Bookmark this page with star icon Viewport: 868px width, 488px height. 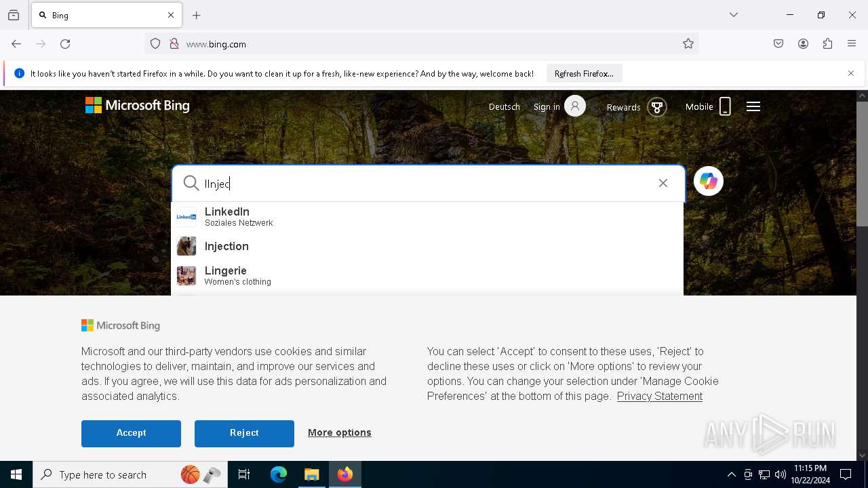click(x=688, y=44)
